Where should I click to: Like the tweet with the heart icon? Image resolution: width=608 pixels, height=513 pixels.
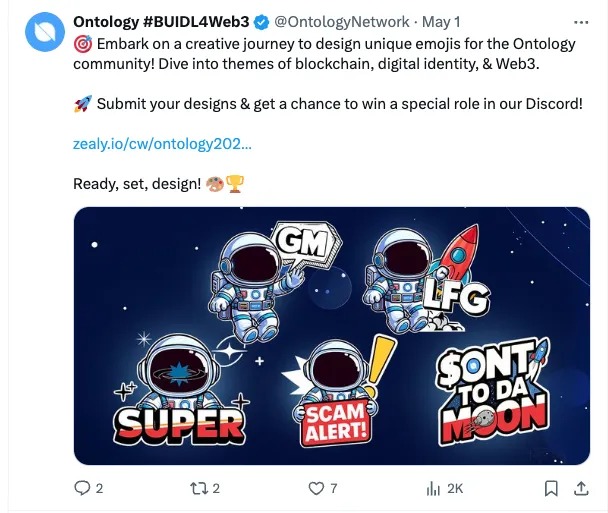pos(317,488)
